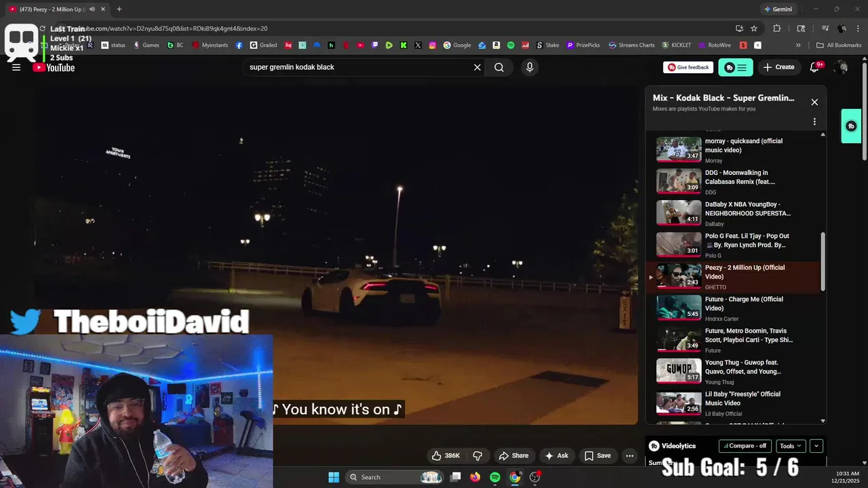Open the Myinstants bookmark
This screenshot has height=488, width=868.
pyautogui.click(x=210, y=45)
